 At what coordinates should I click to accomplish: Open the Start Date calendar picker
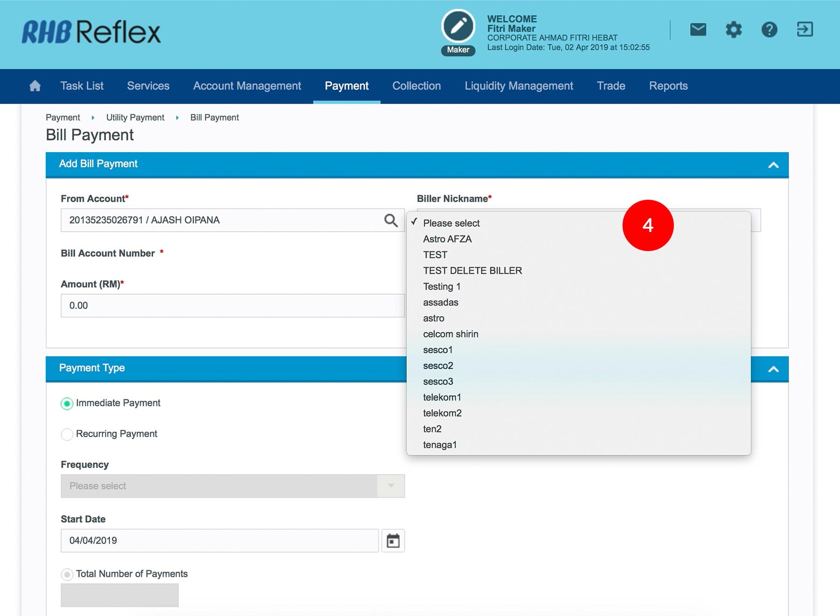click(393, 541)
